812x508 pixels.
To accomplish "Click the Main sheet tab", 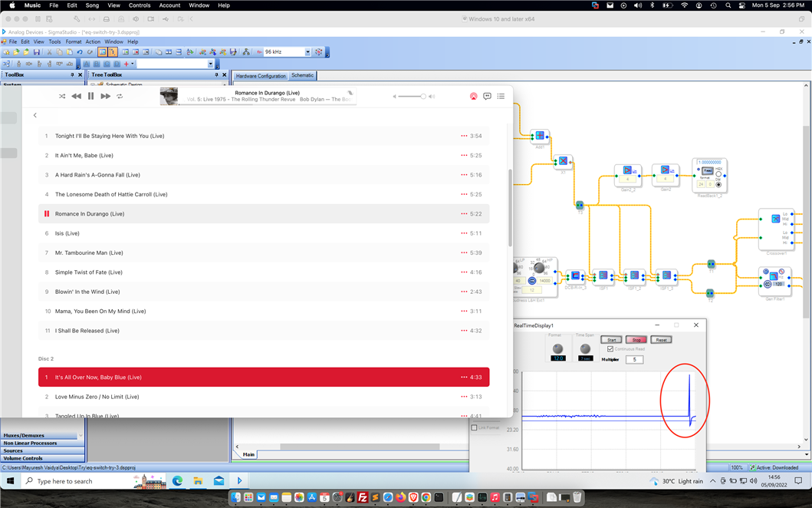I will pos(248,454).
